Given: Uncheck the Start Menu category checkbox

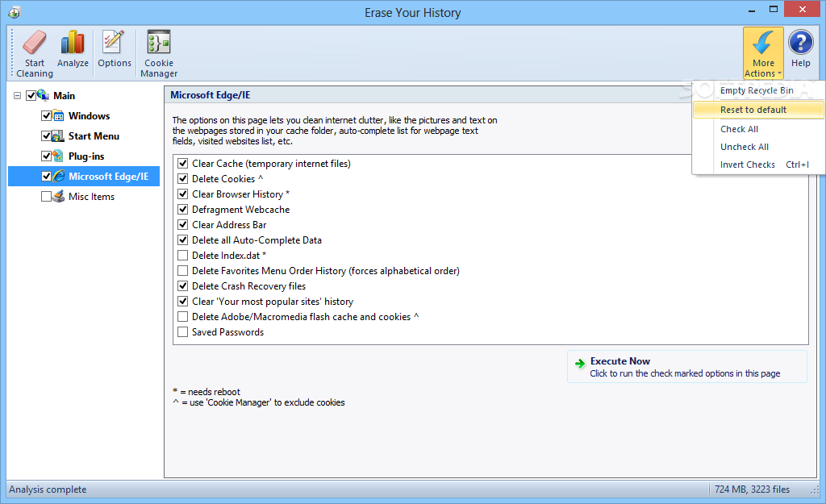Looking at the screenshot, I should (46, 135).
